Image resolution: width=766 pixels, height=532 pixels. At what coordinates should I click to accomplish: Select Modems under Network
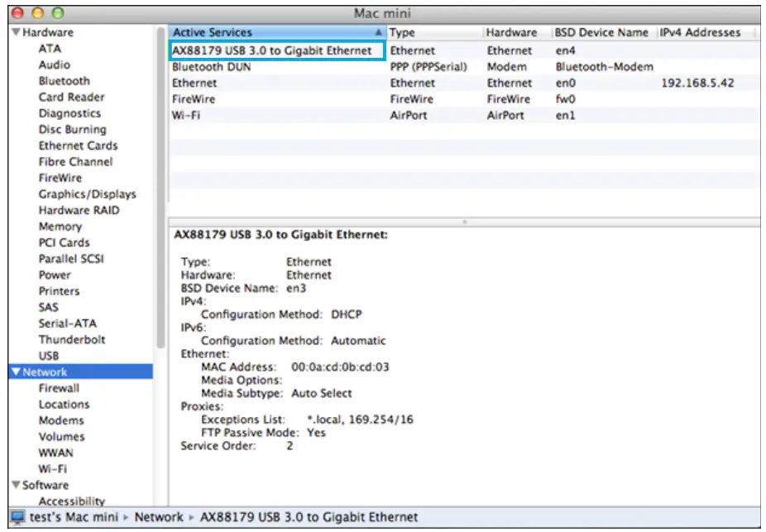(x=61, y=420)
